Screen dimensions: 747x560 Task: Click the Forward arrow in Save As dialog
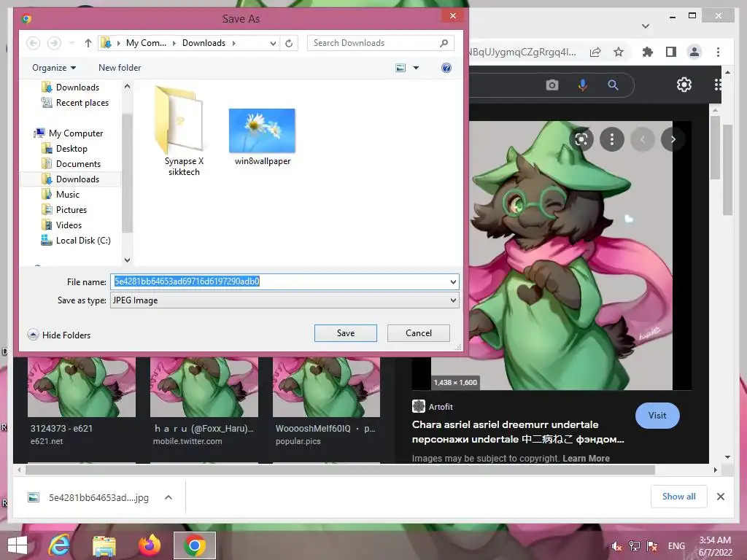pos(54,43)
